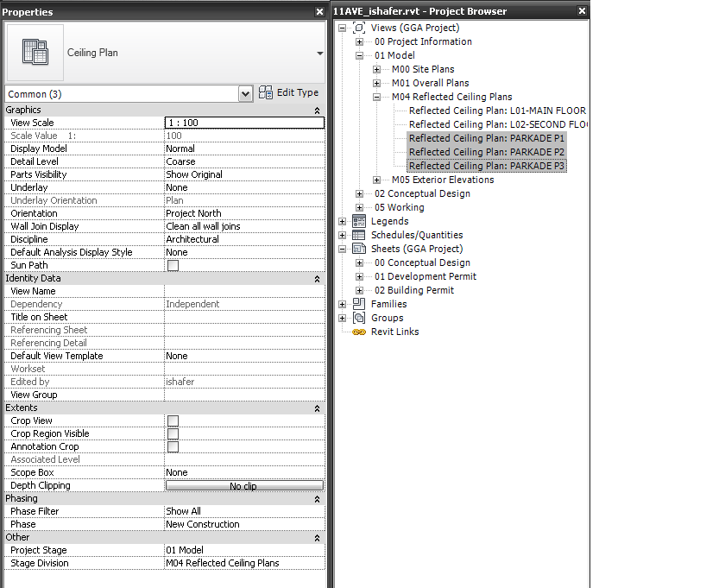Screen dimensions: 725x588
Task: Click the Phase Filter value Show All
Action: [x=244, y=511]
